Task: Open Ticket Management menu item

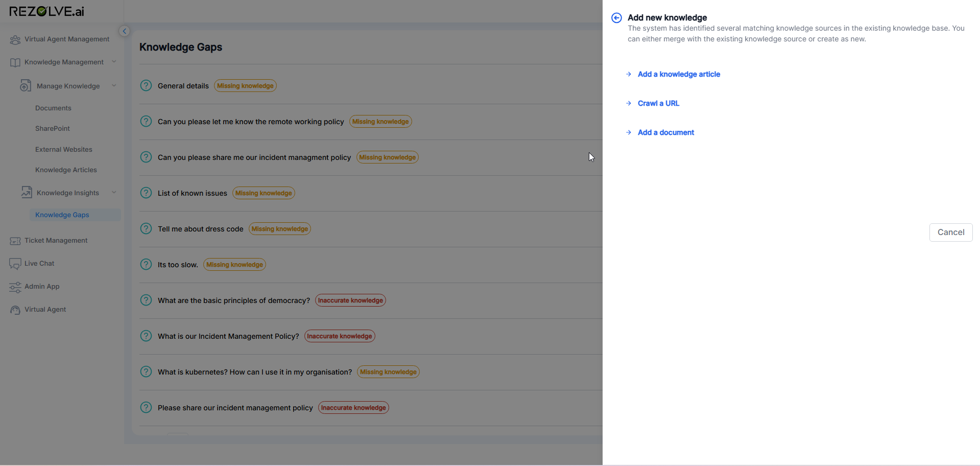Action: 56,241
